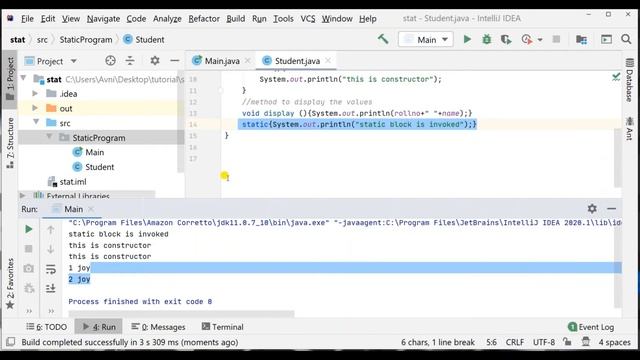Run Main with the green play icon
640x360 pixels.
(467, 39)
